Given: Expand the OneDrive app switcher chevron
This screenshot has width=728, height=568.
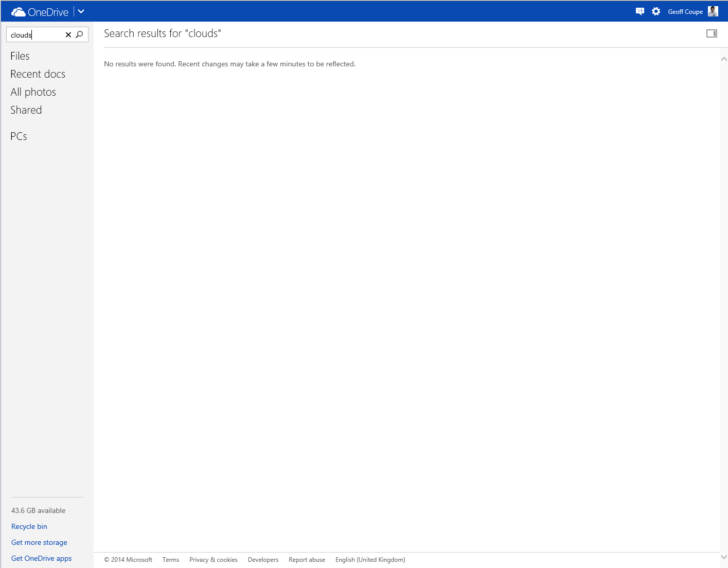Looking at the screenshot, I should pyautogui.click(x=81, y=11).
